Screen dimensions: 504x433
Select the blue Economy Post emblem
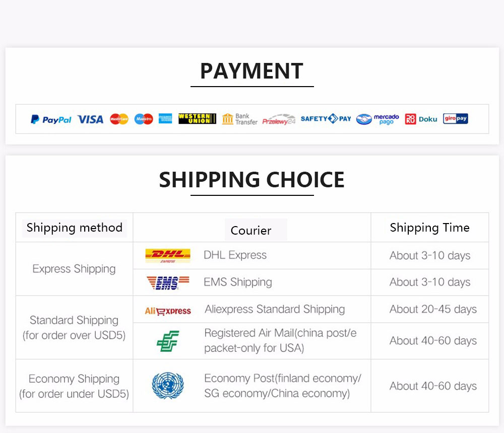coord(168,386)
